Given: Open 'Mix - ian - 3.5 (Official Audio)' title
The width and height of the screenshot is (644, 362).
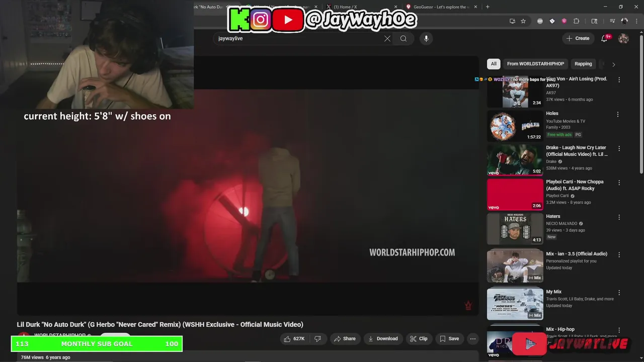Looking at the screenshot, I should click(x=577, y=254).
